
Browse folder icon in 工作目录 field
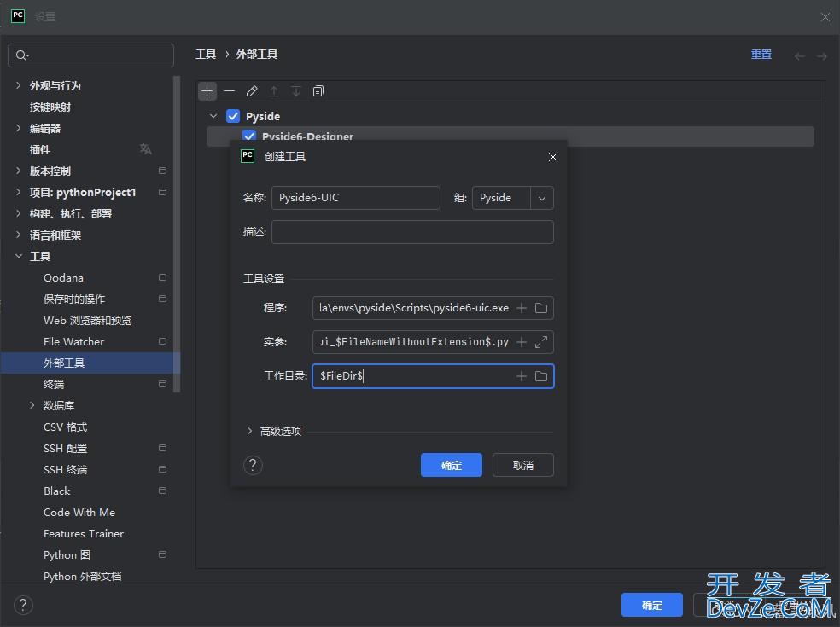(541, 376)
